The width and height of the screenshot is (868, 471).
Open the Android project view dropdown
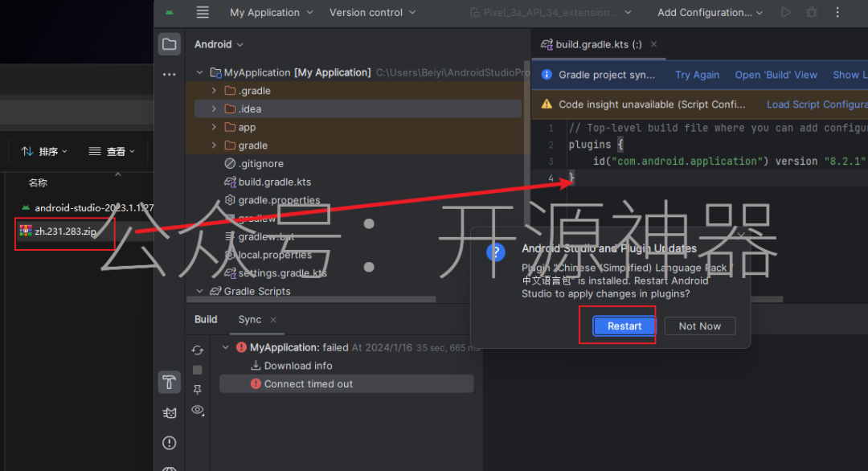tap(219, 44)
